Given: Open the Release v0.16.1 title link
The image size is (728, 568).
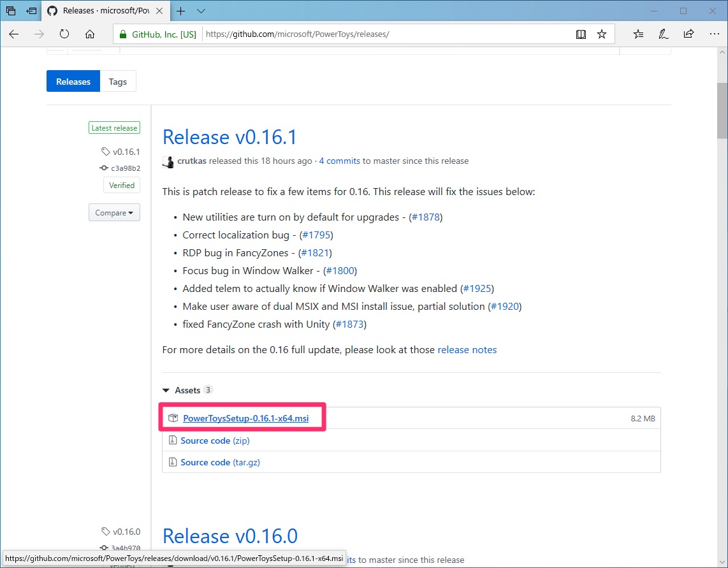Looking at the screenshot, I should [229, 137].
